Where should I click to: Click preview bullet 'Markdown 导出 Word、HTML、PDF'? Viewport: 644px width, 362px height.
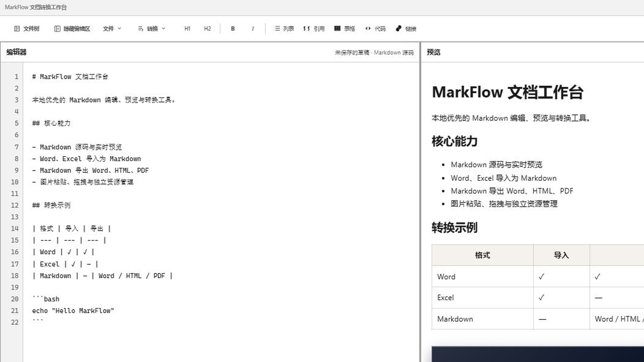512,191
